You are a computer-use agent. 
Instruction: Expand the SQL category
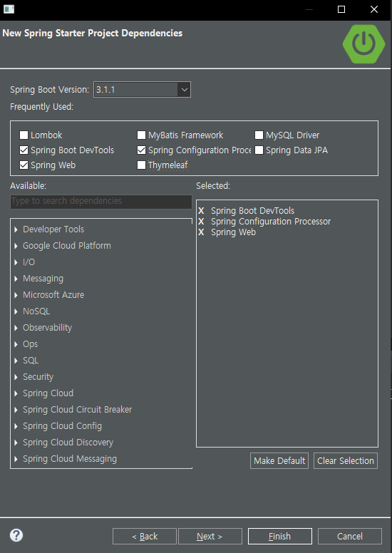click(16, 361)
